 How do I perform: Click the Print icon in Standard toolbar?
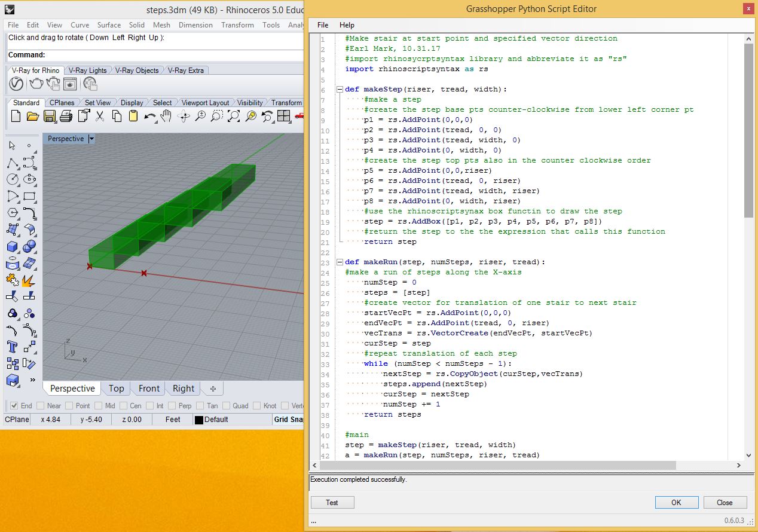coord(67,116)
